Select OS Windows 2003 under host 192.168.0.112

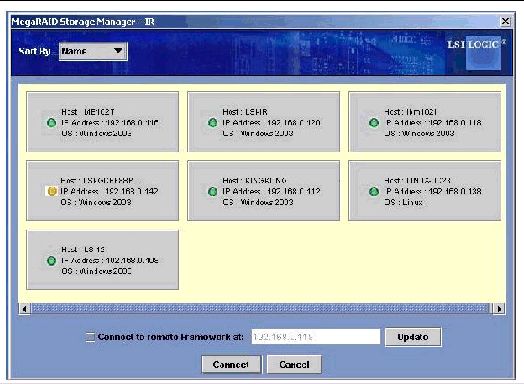click(258, 202)
